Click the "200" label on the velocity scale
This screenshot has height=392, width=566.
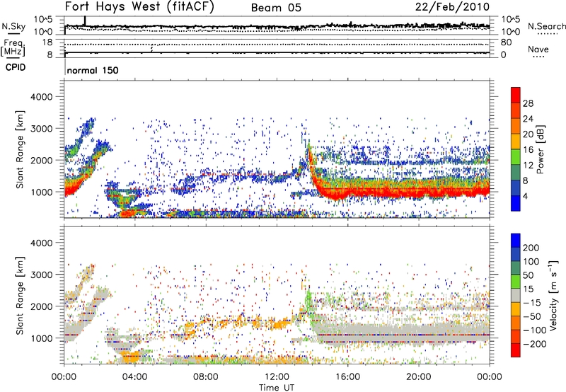click(x=531, y=248)
